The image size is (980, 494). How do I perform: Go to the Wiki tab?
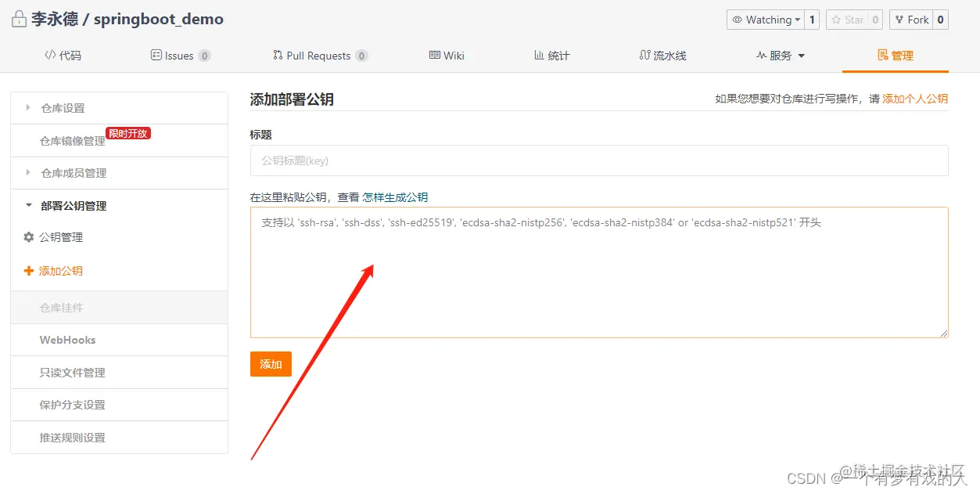[447, 56]
